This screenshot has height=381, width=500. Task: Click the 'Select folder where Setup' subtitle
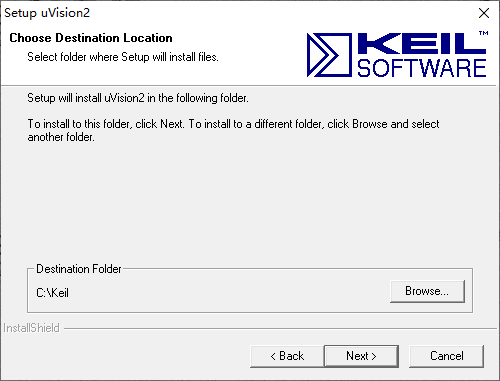(123, 57)
